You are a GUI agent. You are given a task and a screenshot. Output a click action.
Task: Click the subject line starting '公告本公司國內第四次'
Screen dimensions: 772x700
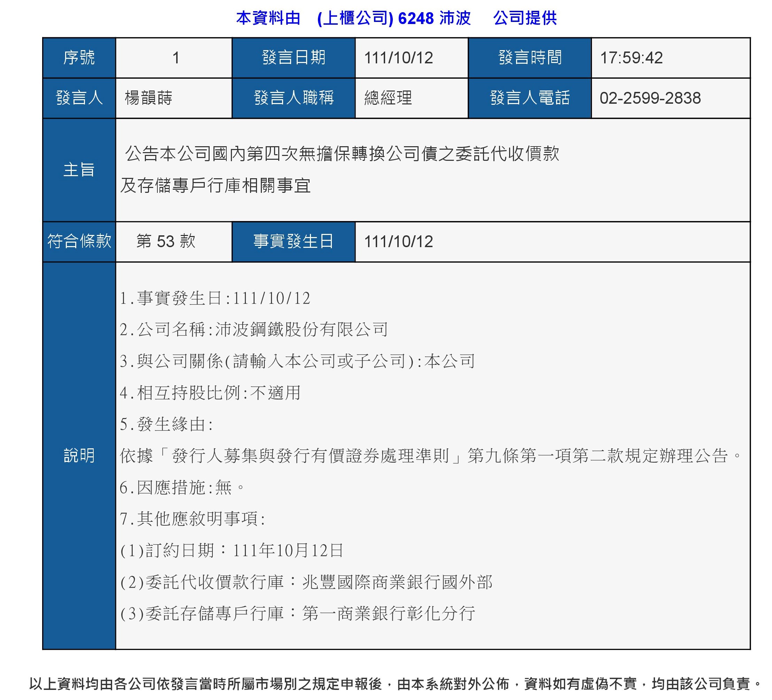click(342, 154)
